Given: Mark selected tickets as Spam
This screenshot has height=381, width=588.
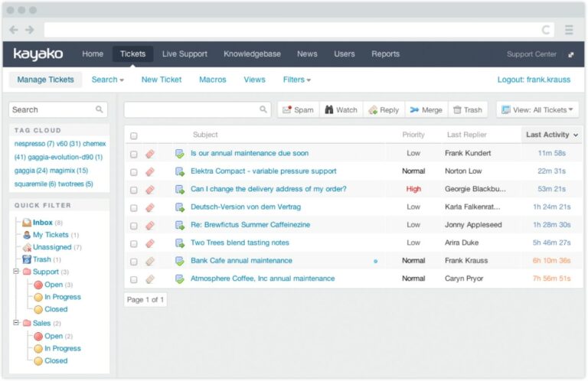Looking at the screenshot, I should 298,109.
